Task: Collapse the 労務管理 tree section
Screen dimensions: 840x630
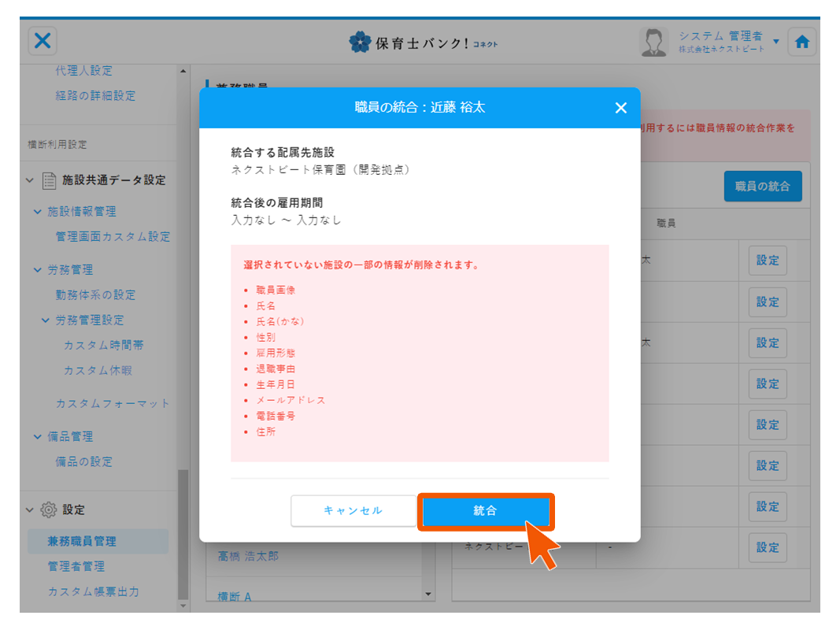Action: (38, 270)
